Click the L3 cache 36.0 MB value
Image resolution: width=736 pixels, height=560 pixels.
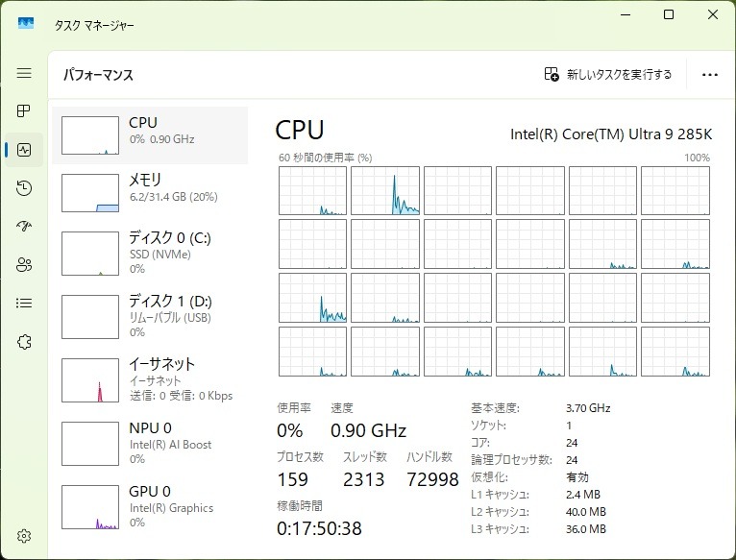(x=586, y=529)
